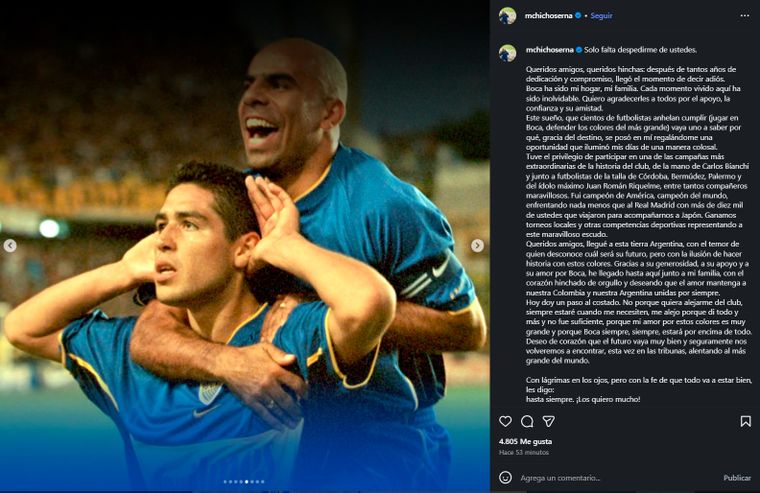
Task: Open the three-dot more options menu
Action: tap(745, 16)
